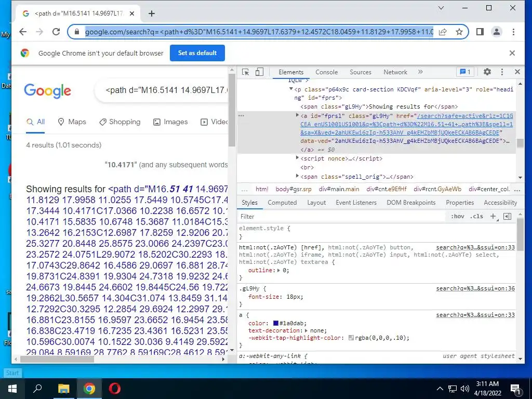Open the Chrome profile avatar
Viewport: 532px width, 399px height.
pyautogui.click(x=496, y=32)
